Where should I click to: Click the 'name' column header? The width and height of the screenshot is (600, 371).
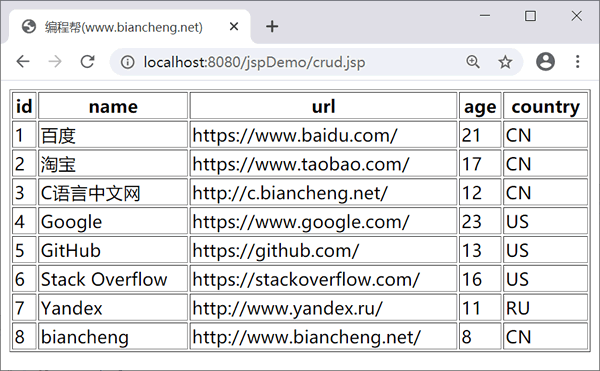point(113,106)
